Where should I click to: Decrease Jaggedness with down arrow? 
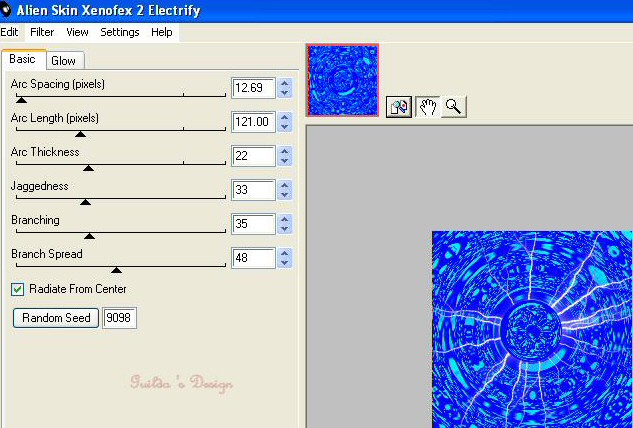pyautogui.click(x=285, y=195)
